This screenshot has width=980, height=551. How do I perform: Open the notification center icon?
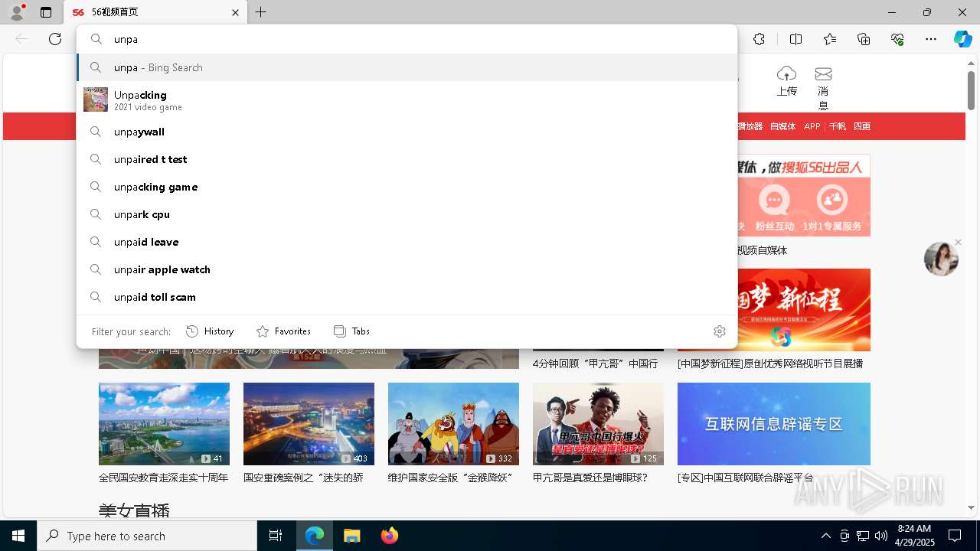pos(955,536)
